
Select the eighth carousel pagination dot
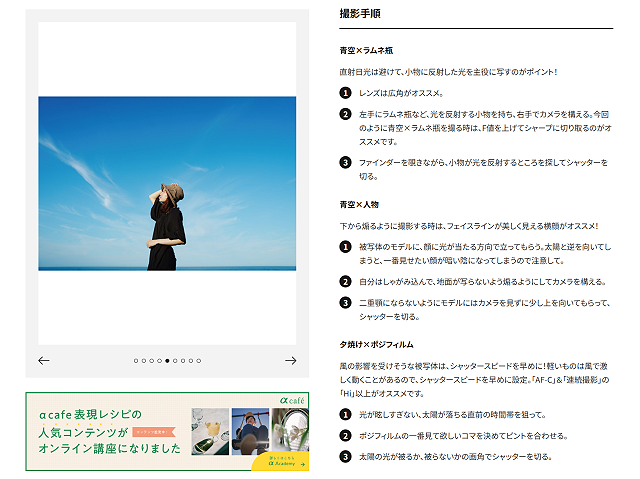[191, 360]
